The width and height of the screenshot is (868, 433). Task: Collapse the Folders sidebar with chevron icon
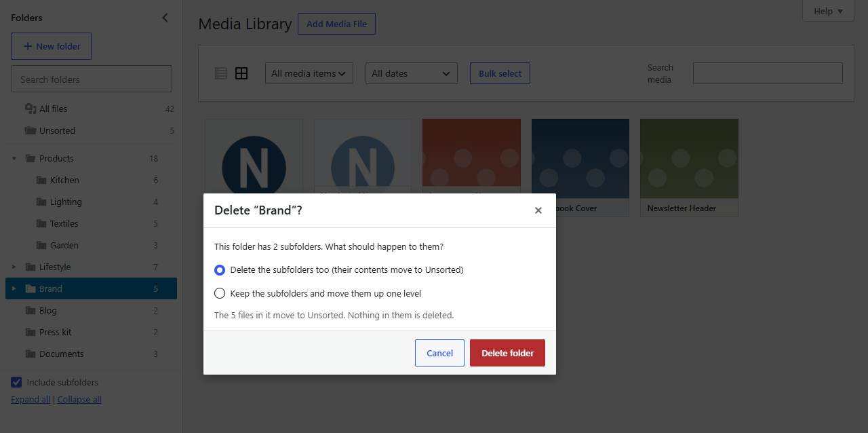(165, 18)
